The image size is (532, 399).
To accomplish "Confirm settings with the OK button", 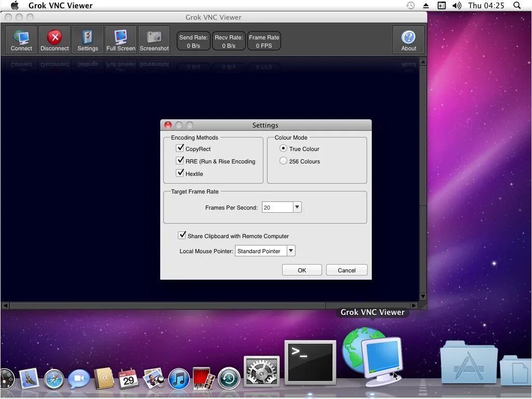I will click(x=302, y=270).
